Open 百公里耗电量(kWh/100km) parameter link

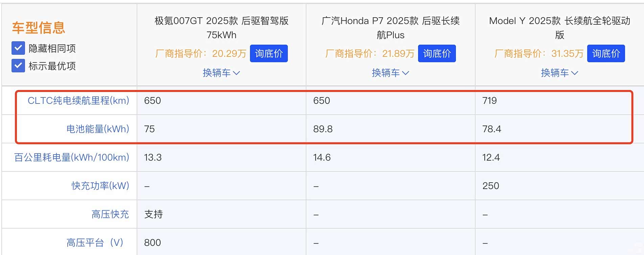tap(71, 157)
